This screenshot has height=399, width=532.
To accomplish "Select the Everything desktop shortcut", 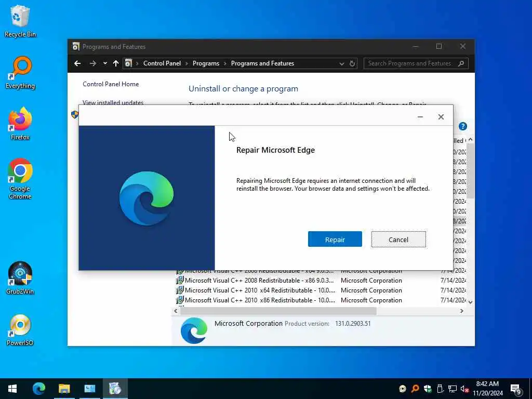I will (20, 73).
